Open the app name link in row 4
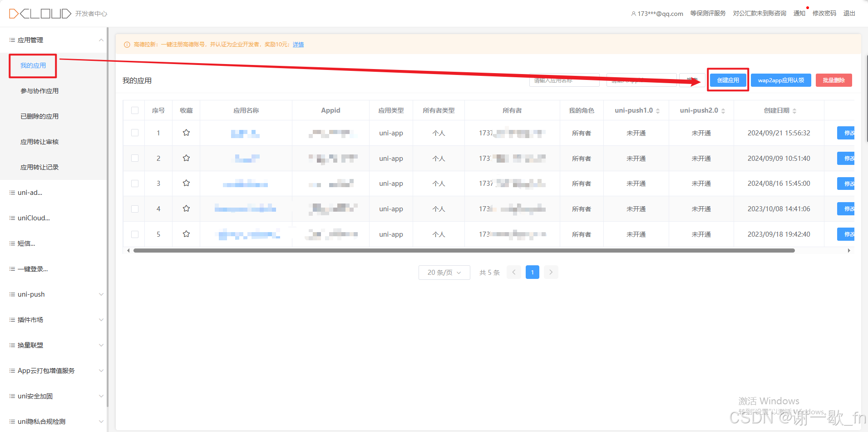Viewport: 868px width, 432px height. click(x=245, y=209)
